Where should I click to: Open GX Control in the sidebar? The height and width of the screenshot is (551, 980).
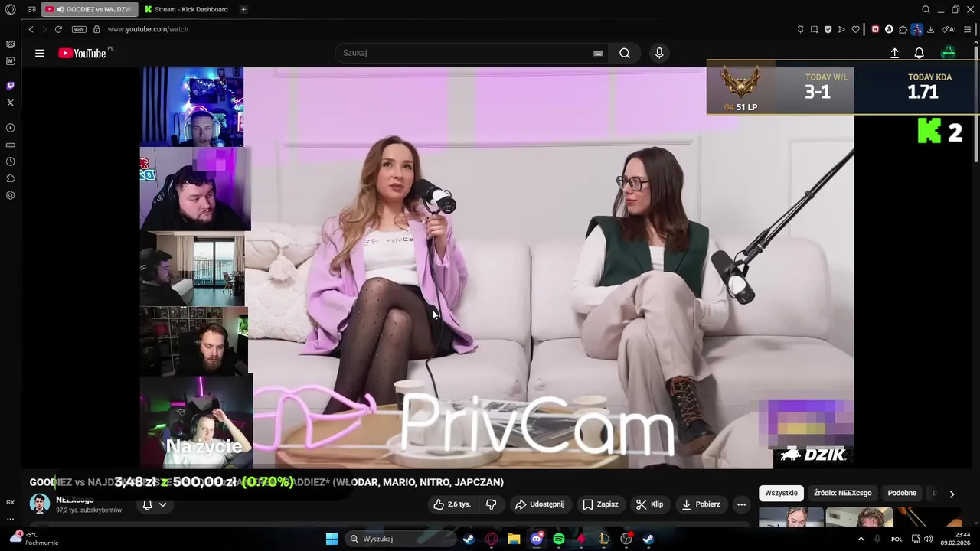click(x=11, y=44)
